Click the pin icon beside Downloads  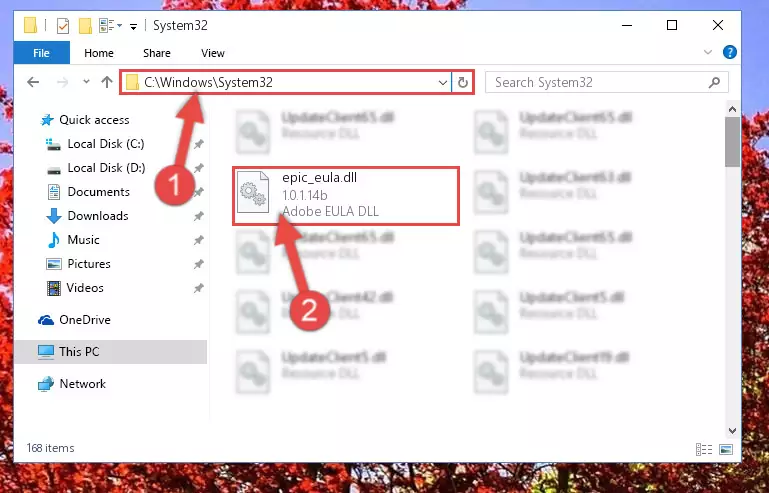pos(198,216)
